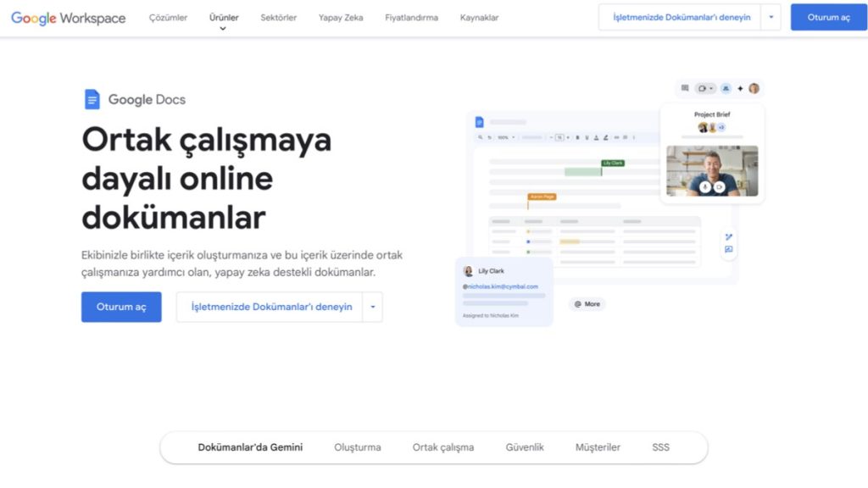Click the Google Workspace logo
The image size is (868, 488).
coord(68,18)
